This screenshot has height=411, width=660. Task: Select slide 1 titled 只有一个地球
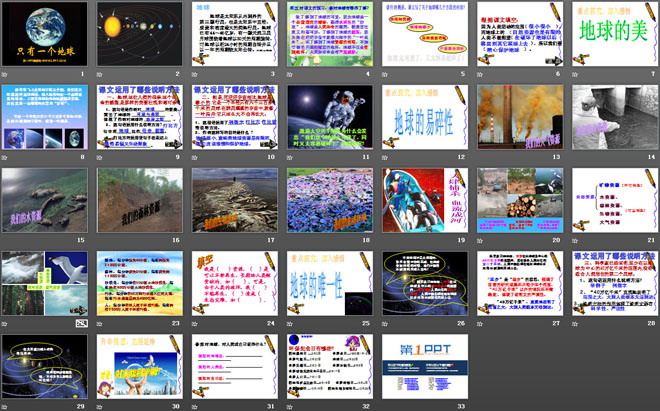coord(45,34)
